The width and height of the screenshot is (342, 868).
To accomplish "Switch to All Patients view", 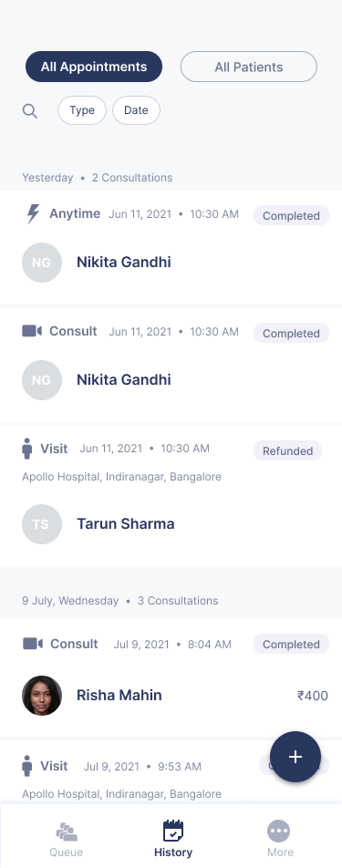I will [249, 67].
